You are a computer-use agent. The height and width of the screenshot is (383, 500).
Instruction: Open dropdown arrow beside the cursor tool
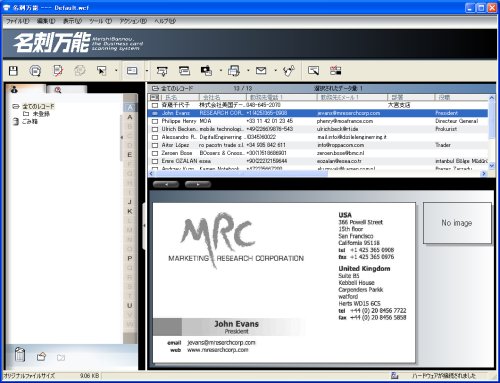click(116, 71)
